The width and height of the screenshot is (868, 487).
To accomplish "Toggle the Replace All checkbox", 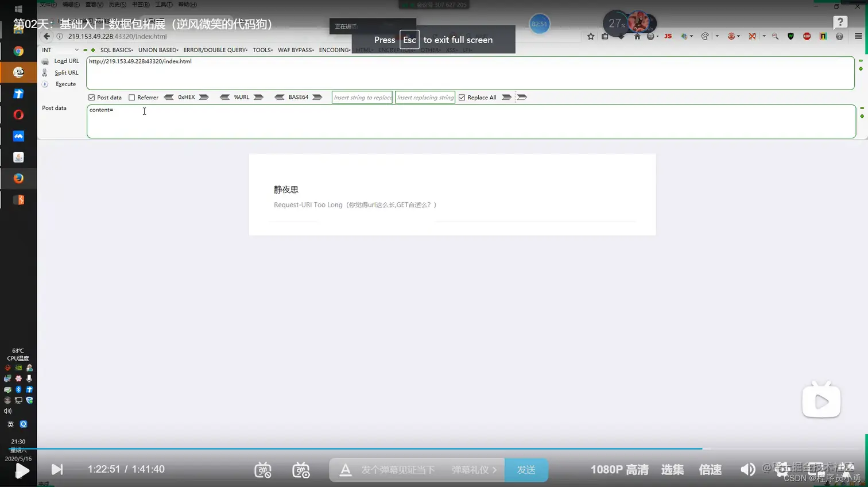I will [x=462, y=98].
